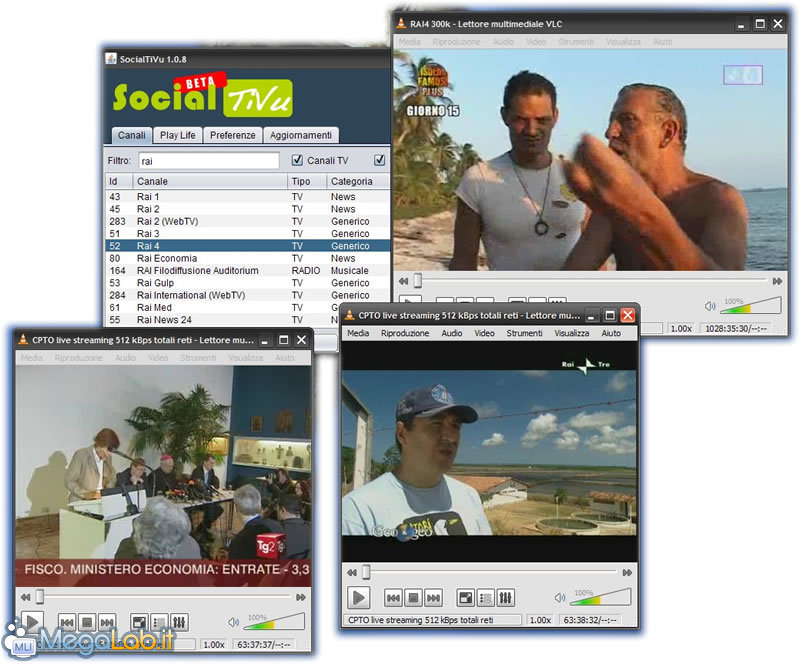Open the Video menu in the Rai Tre VLC window
800x664 pixels.
click(x=484, y=333)
